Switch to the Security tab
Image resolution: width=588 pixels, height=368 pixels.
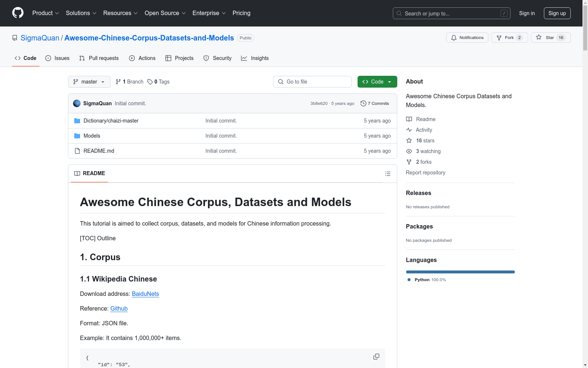218,58
